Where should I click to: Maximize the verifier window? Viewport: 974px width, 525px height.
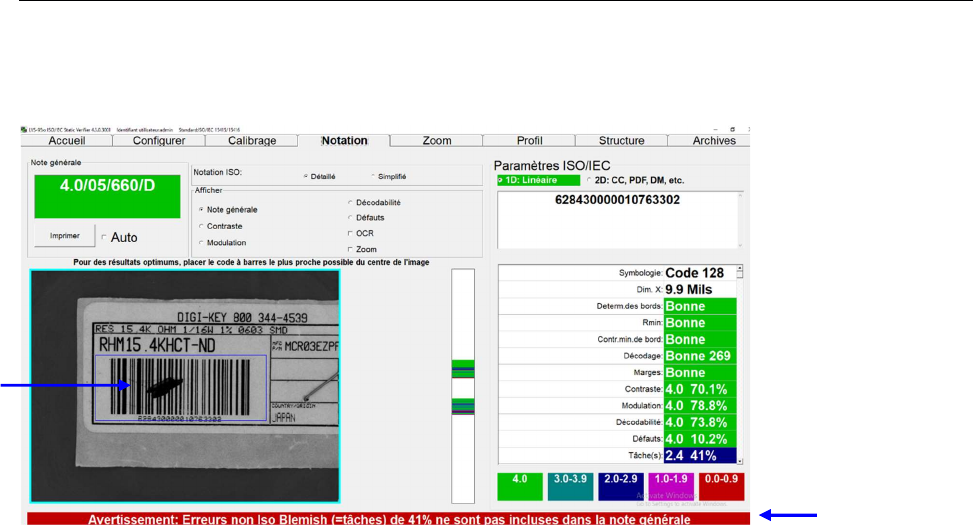click(x=732, y=130)
